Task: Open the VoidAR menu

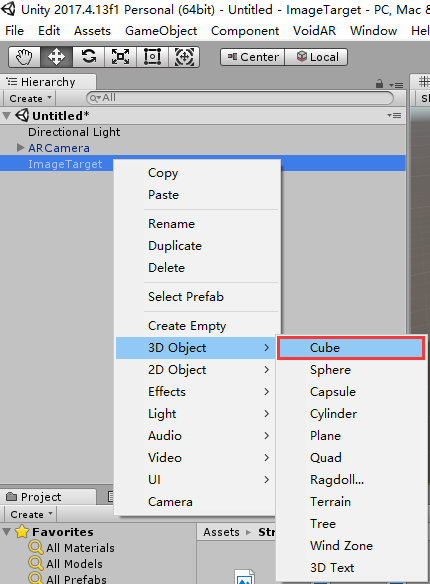Action: point(314,31)
